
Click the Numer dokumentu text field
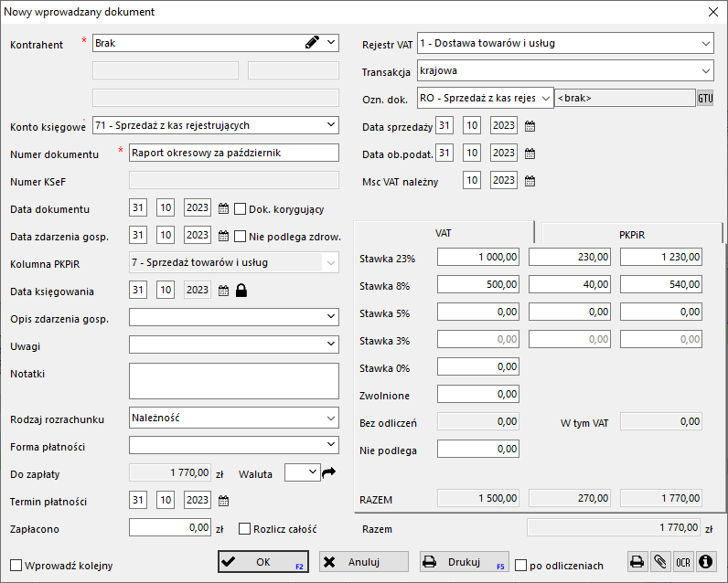tap(233, 153)
